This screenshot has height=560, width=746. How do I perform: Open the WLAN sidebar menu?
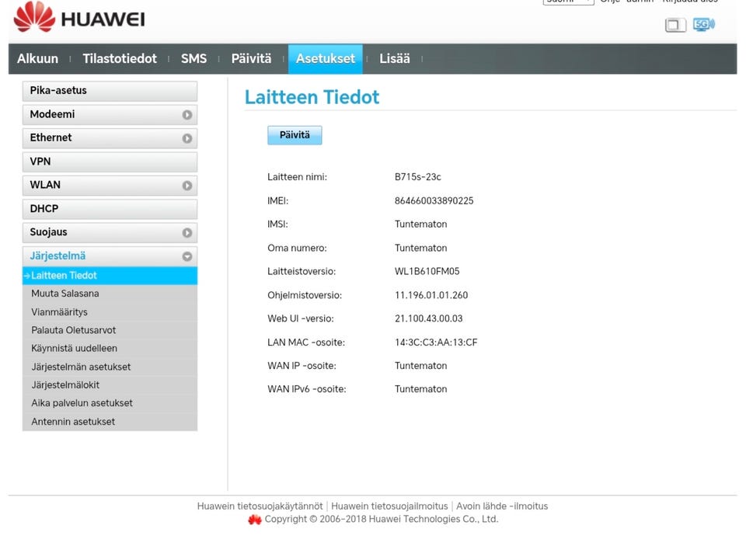pos(110,186)
